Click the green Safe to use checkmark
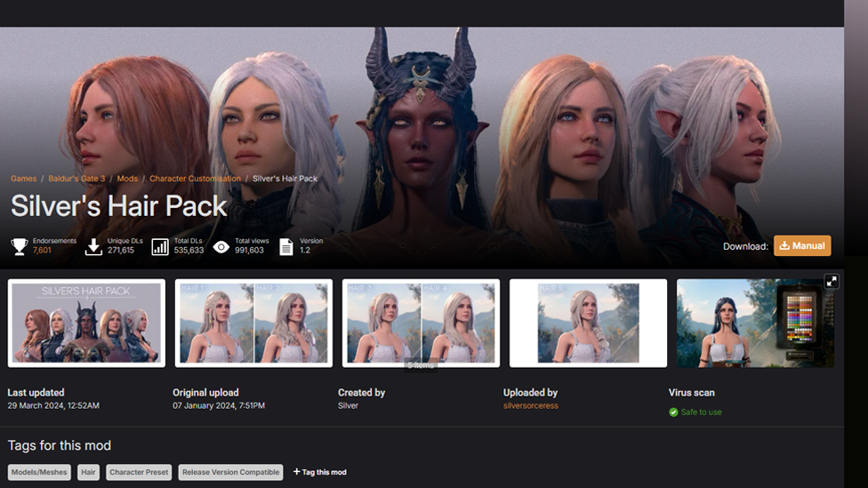Viewport: 868px width, 488px height. 673,412
